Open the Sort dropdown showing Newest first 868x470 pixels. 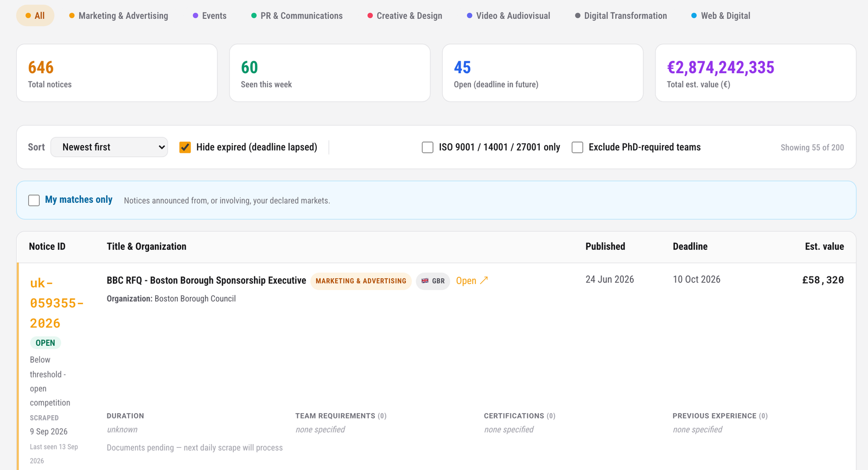(109, 147)
